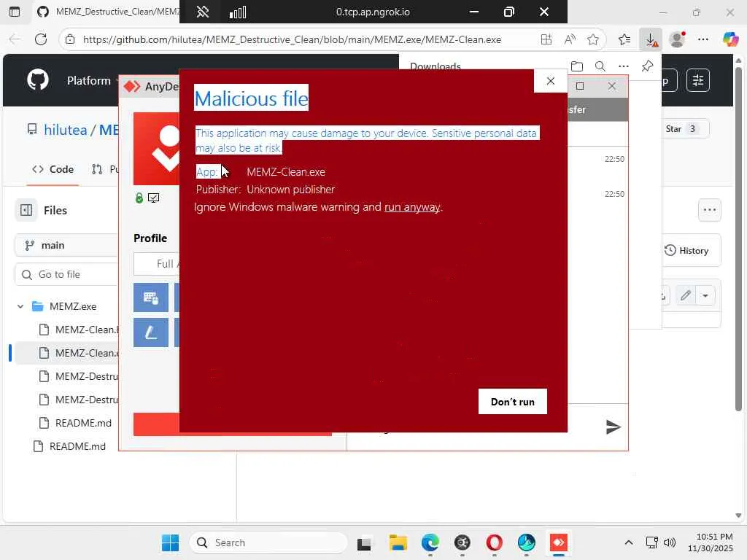Switch to the Code tab
The width and height of the screenshot is (747, 560).
[53, 169]
